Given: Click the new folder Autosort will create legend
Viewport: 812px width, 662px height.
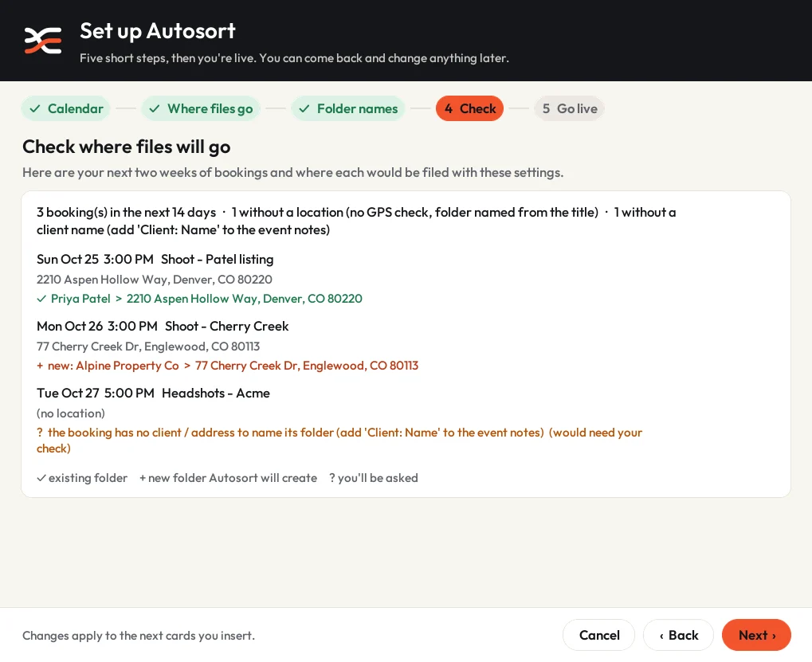Looking at the screenshot, I should pyautogui.click(x=228, y=478).
